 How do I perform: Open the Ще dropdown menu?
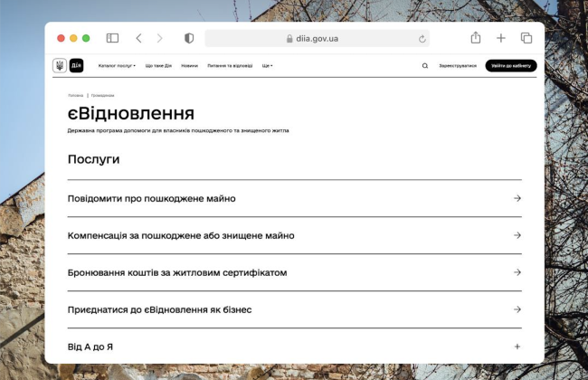pyautogui.click(x=267, y=66)
